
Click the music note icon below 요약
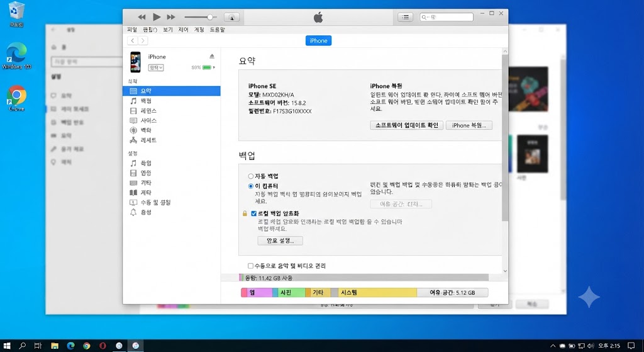(133, 101)
